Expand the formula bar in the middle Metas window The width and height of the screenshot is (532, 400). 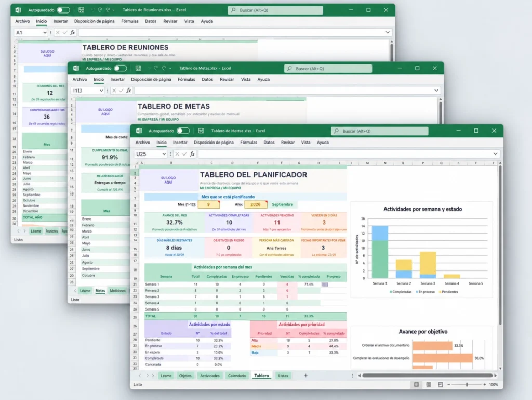point(436,91)
